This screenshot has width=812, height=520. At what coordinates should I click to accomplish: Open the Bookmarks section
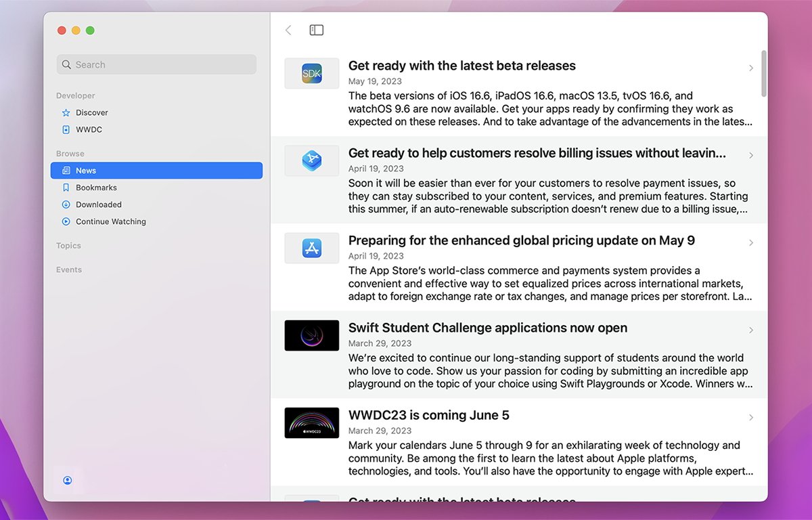click(96, 188)
